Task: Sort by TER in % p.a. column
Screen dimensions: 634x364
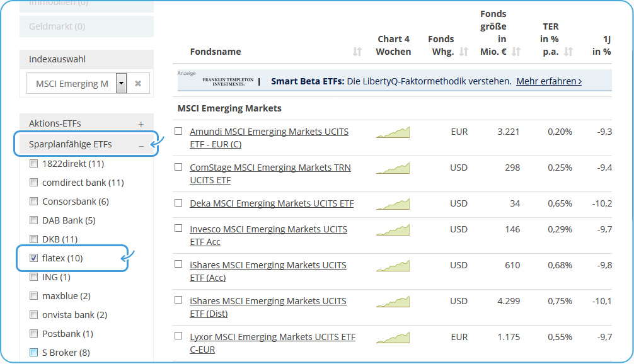Action: pos(568,52)
